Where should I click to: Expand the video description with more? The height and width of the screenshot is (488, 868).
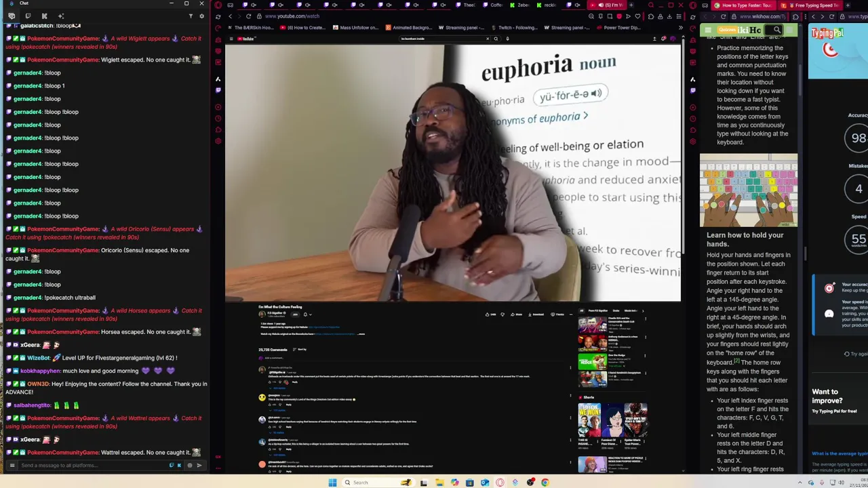[x=362, y=334]
